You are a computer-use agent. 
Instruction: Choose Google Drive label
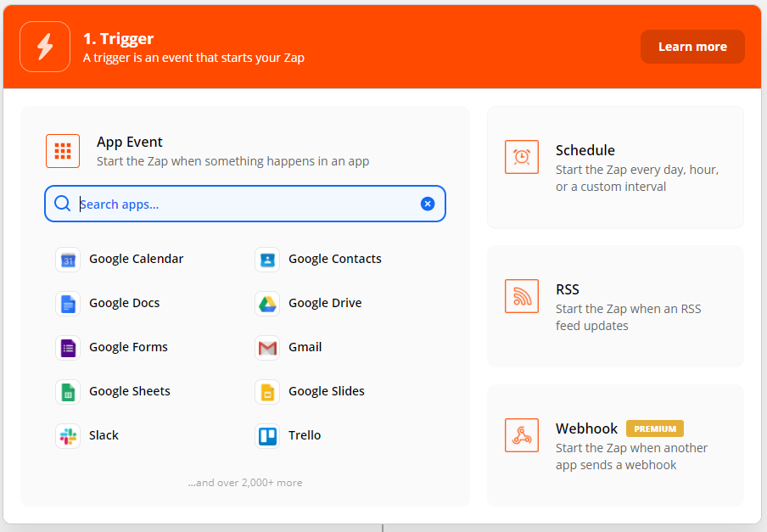pyautogui.click(x=325, y=303)
